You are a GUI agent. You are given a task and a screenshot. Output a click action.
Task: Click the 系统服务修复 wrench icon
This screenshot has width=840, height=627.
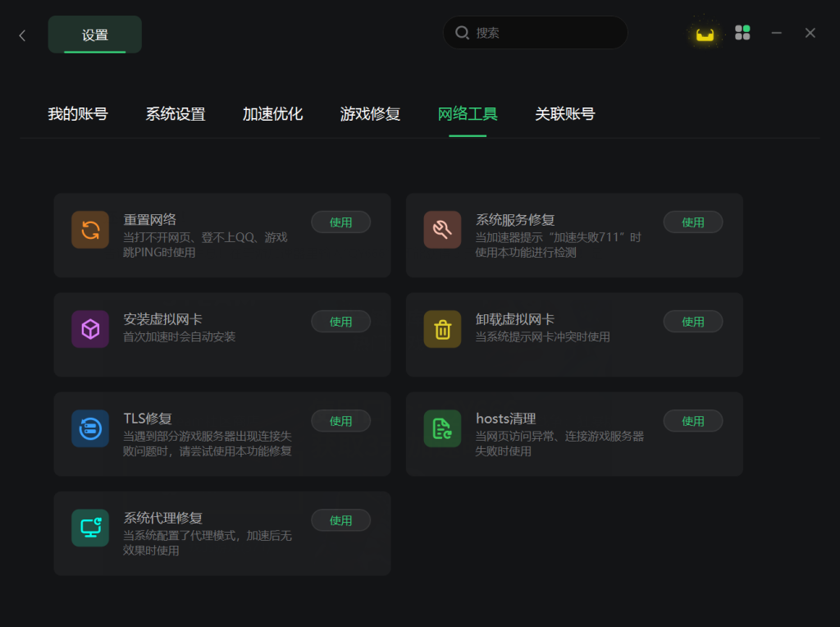click(x=442, y=230)
